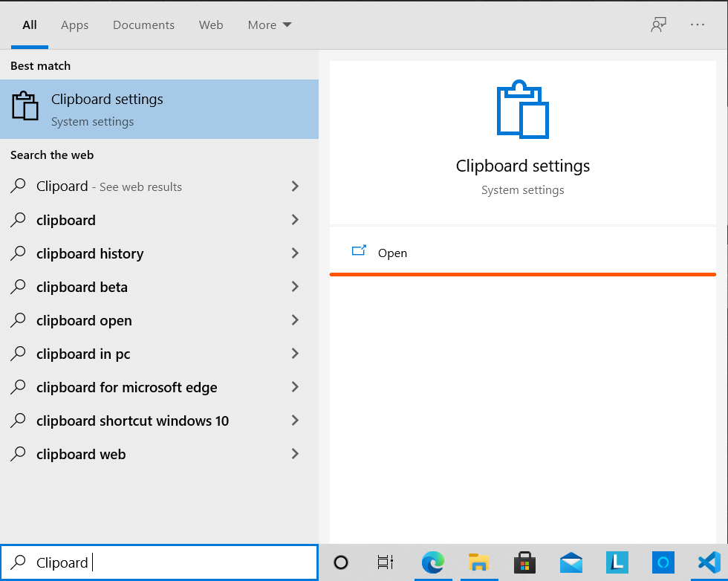Select 'clipboard for microsoft edge' suggestion
The width and height of the screenshot is (728, 581).
[159, 387]
